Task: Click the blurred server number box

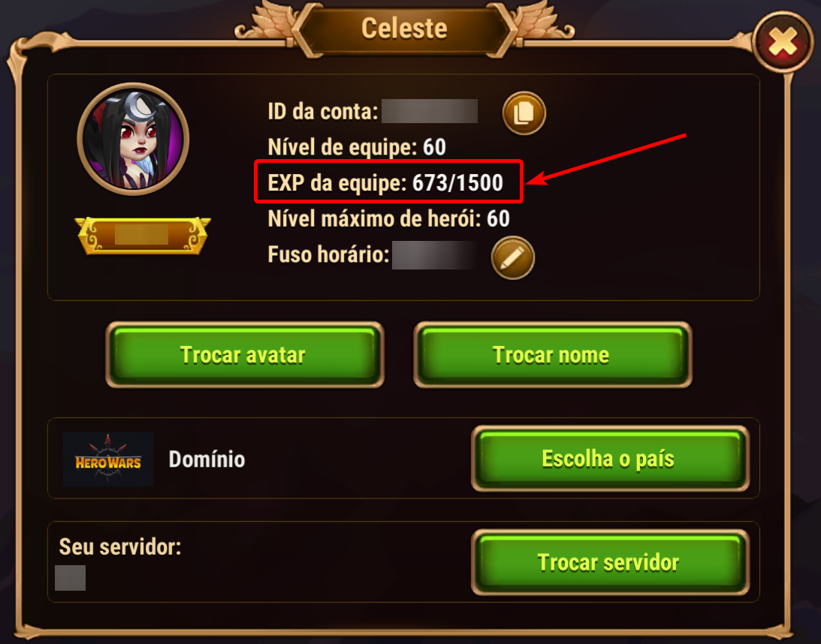Action: (x=70, y=577)
